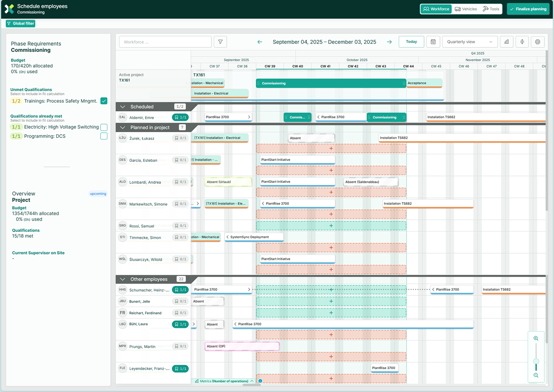Click the vertical zoom slider handle
The image size is (554, 392).
(x=536, y=361)
